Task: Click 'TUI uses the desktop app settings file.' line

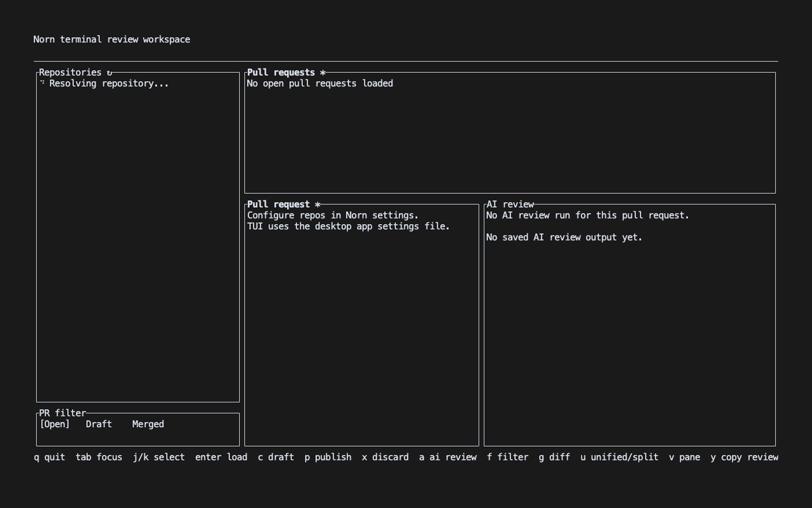Action: point(348,226)
